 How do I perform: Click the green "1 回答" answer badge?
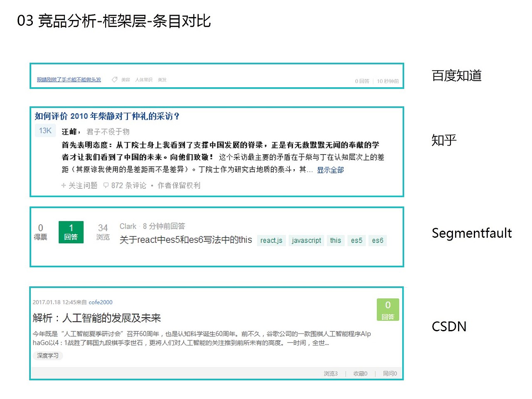(x=71, y=232)
